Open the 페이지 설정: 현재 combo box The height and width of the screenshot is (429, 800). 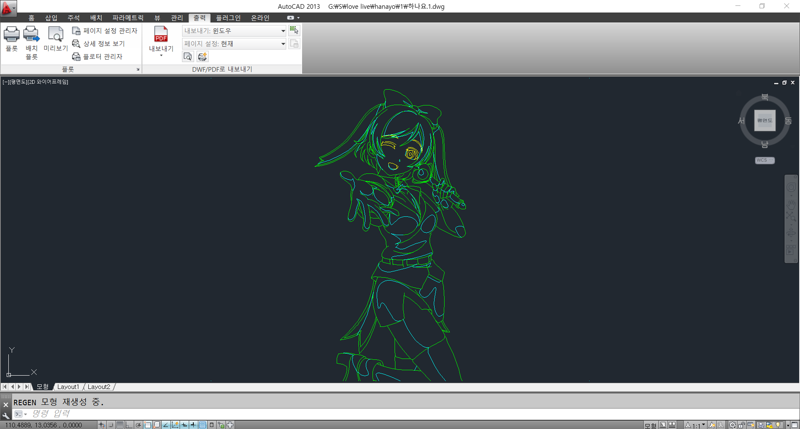point(234,44)
